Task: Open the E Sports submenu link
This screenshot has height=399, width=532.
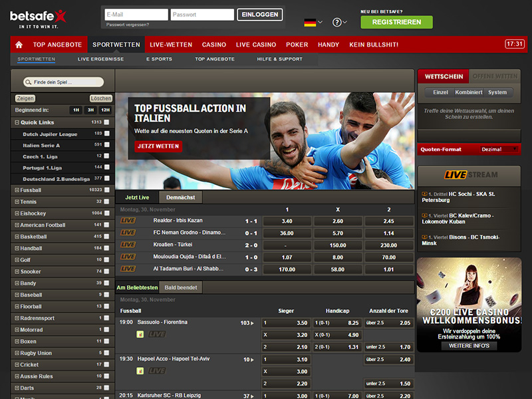Action: pyautogui.click(x=159, y=59)
